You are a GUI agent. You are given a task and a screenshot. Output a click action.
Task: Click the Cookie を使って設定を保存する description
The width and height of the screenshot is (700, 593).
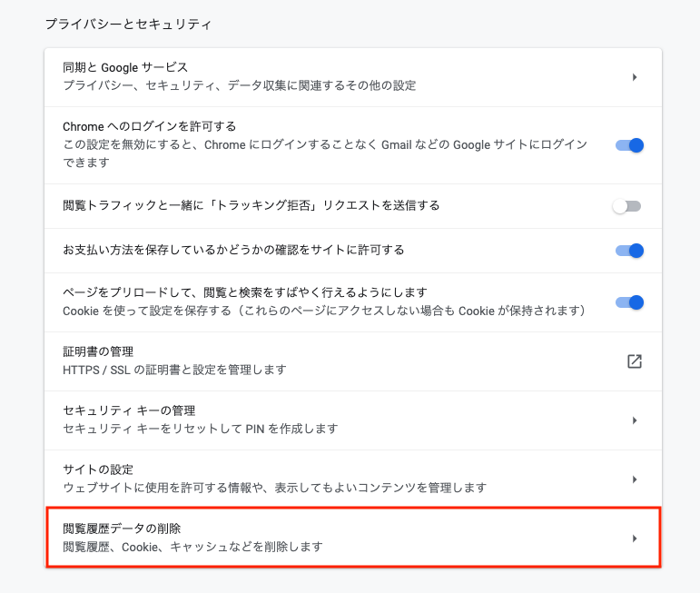[324, 311]
